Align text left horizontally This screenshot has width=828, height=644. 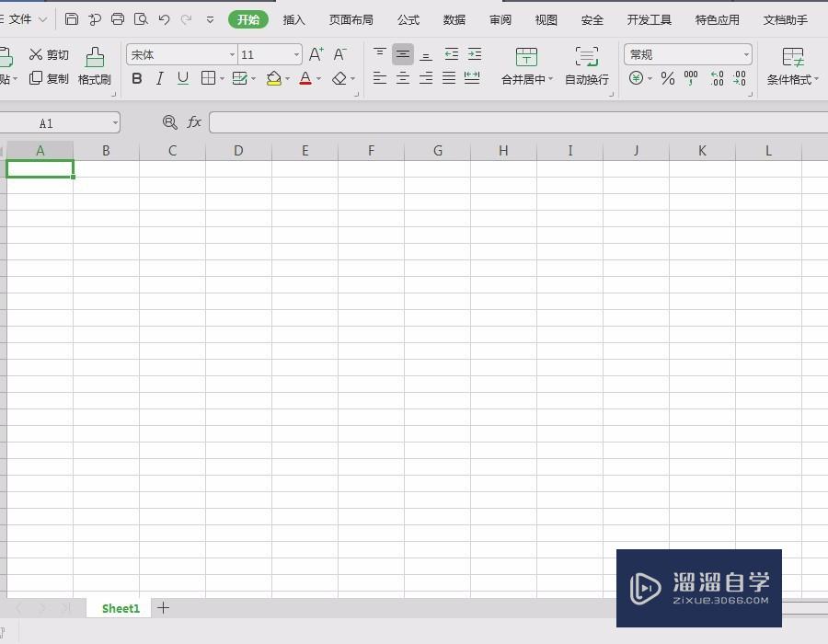(380, 78)
